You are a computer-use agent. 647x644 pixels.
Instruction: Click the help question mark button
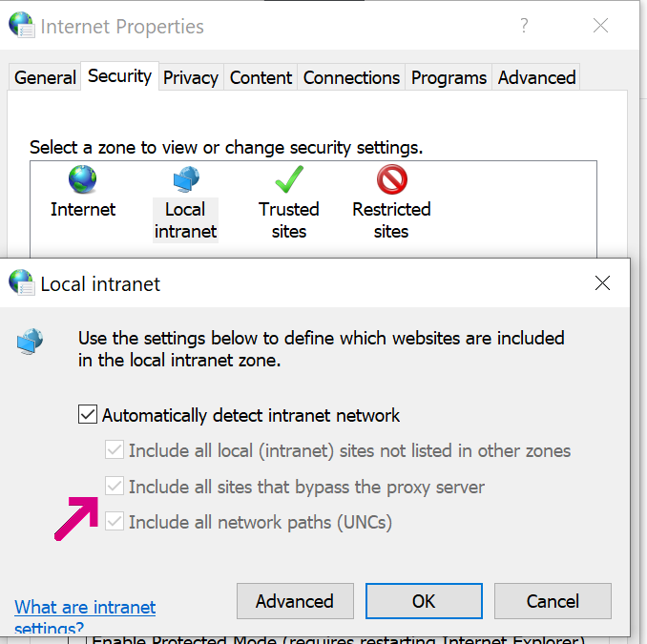524,26
